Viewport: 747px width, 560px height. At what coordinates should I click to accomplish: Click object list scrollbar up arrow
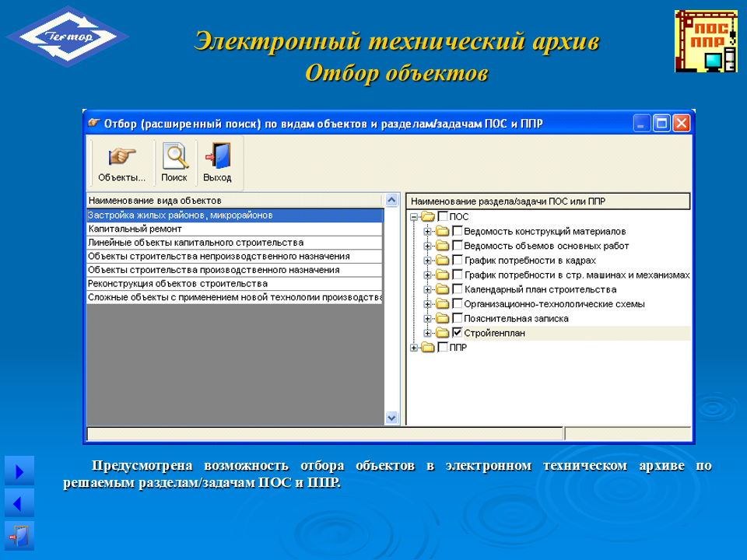pyautogui.click(x=391, y=200)
